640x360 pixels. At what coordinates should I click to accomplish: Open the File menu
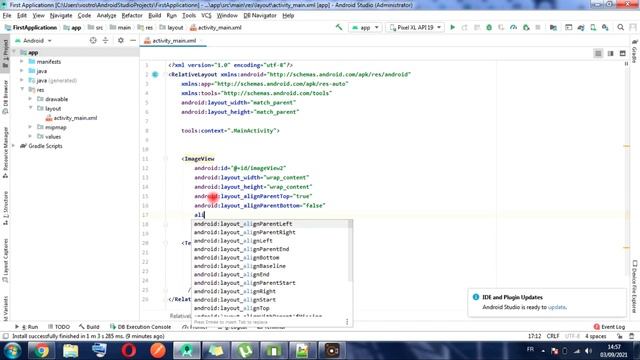point(7,16)
